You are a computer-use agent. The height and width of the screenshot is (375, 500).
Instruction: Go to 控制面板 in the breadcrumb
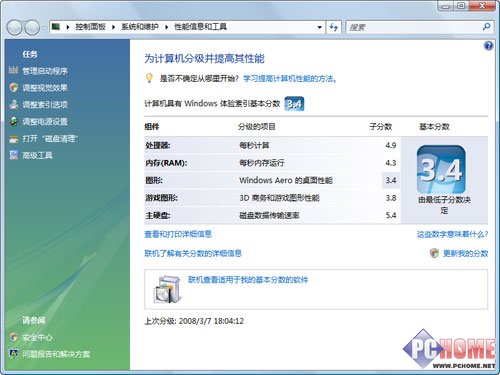[x=90, y=27]
